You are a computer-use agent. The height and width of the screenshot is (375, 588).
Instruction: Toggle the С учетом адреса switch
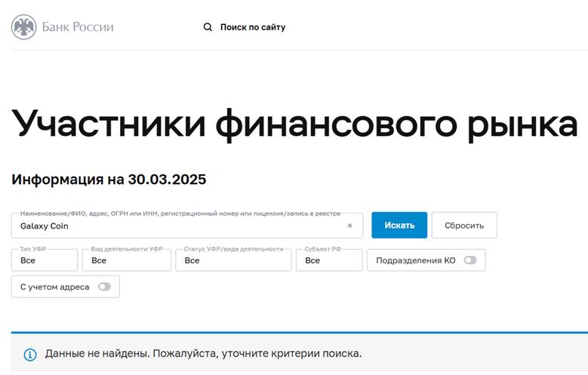point(104,287)
